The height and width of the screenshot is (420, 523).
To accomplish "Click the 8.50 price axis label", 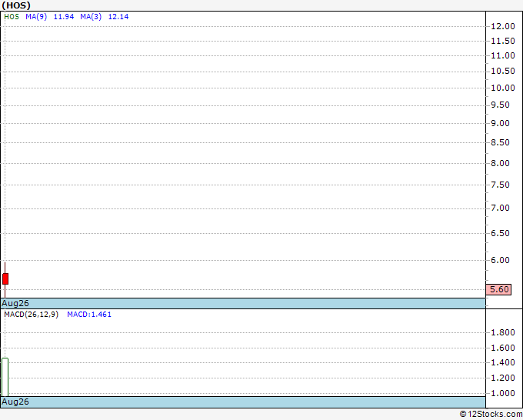I will (x=501, y=142).
